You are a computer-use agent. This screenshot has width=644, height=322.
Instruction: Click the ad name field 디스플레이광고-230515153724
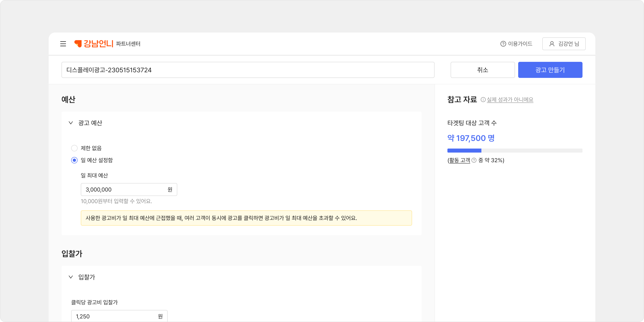pyautogui.click(x=247, y=70)
